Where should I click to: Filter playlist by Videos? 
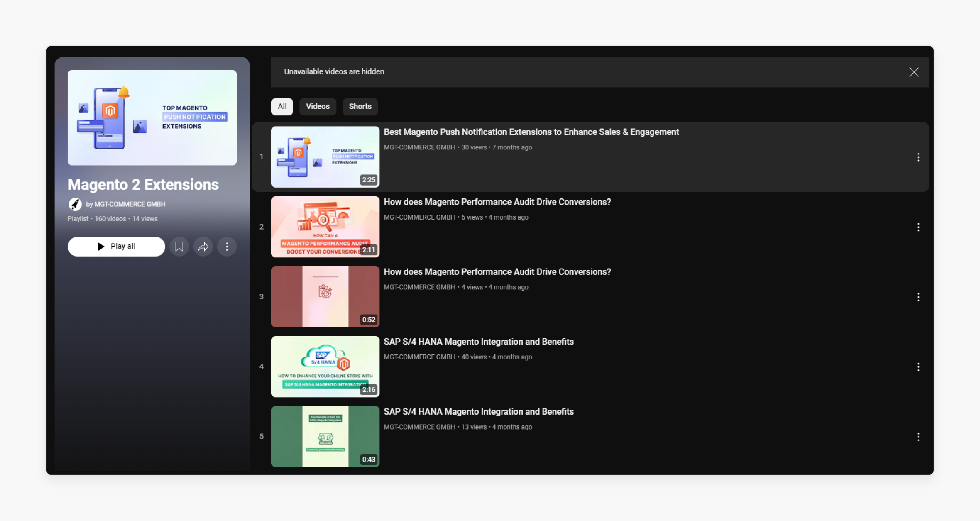[x=318, y=106]
